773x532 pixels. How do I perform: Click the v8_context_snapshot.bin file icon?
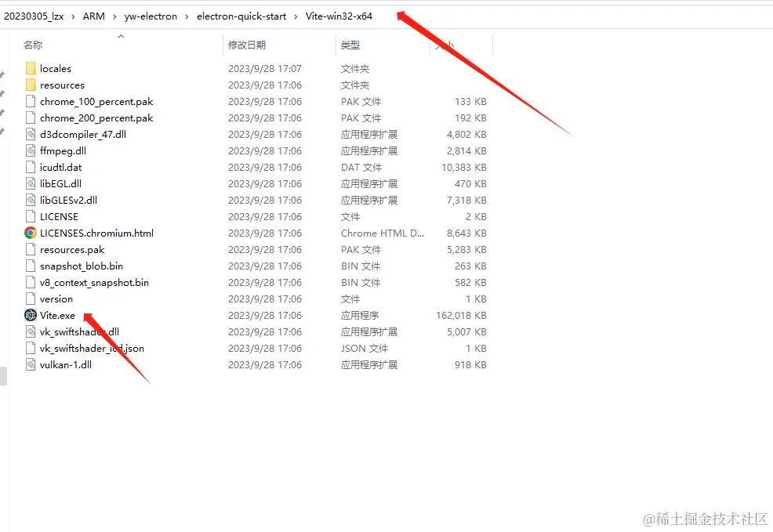pos(31,282)
